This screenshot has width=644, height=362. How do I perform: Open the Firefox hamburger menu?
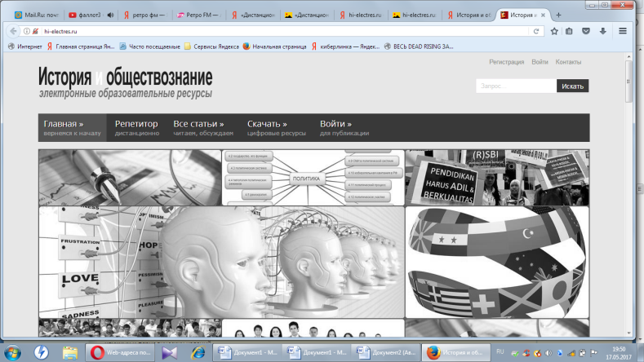coord(623,31)
